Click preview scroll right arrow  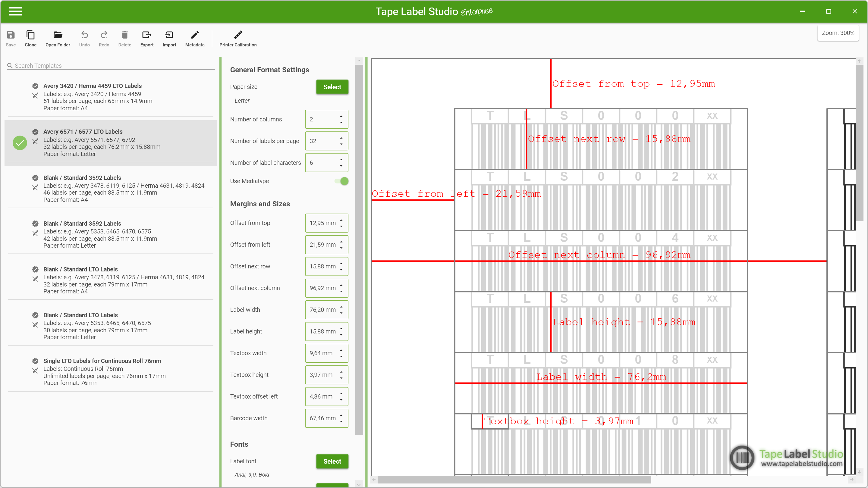point(851,479)
